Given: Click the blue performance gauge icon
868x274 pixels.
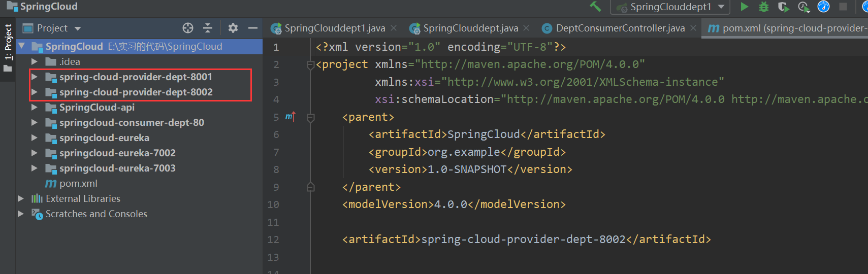Looking at the screenshot, I should (x=823, y=7).
